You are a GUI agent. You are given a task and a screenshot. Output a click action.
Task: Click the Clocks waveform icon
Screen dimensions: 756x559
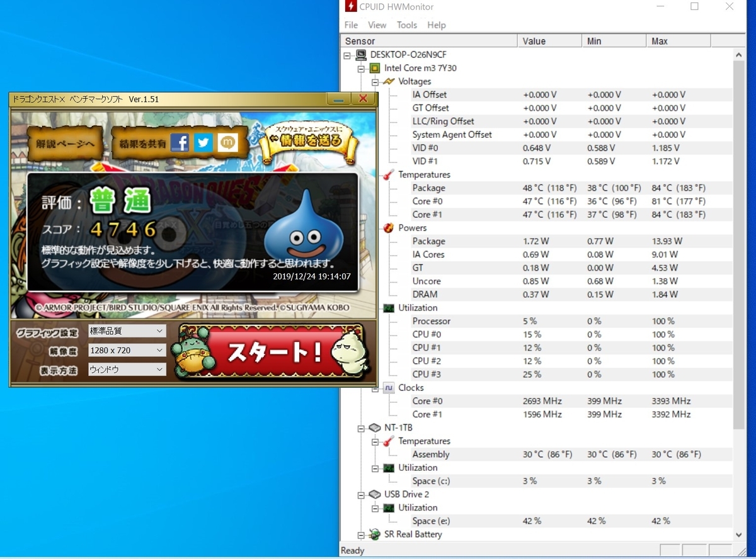click(389, 388)
